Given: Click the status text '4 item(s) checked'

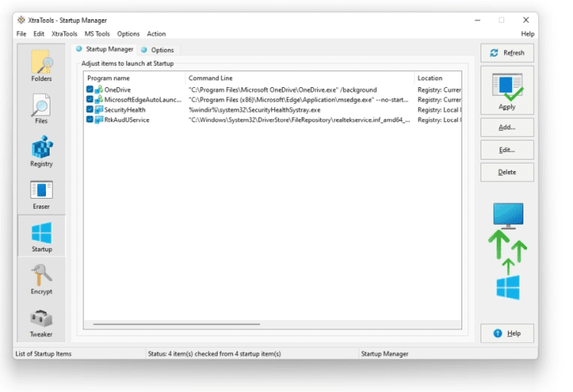Looking at the screenshot, I should [x=214, y=354].
